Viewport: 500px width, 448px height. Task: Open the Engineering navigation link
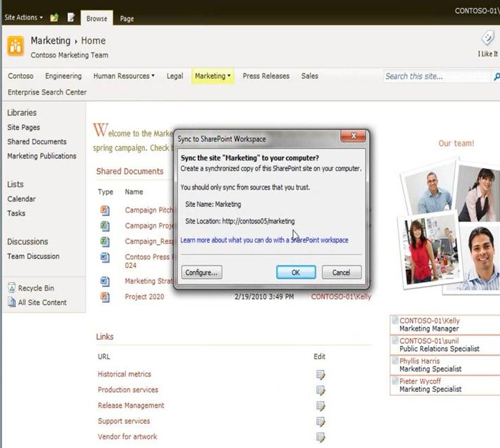(x=63, y=76)
